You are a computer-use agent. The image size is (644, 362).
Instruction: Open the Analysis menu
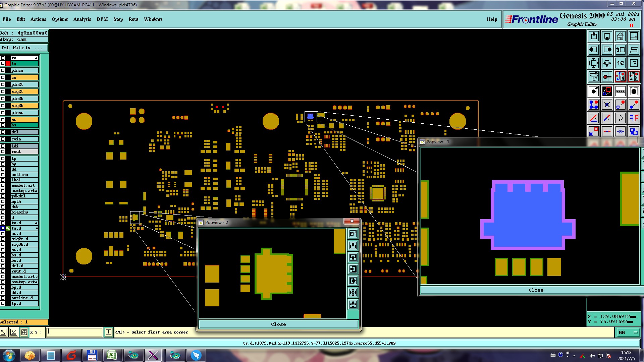(x=82, y=19)
